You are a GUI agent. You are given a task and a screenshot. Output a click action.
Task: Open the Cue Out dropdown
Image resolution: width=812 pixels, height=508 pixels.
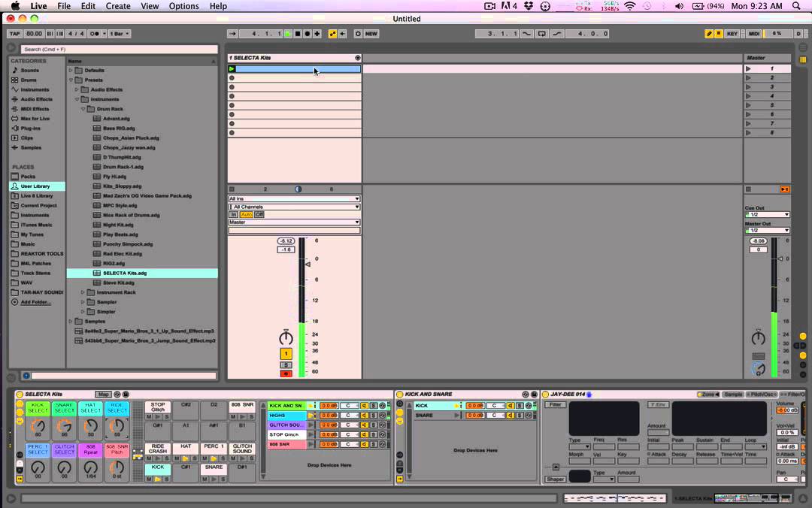(767, 214)
